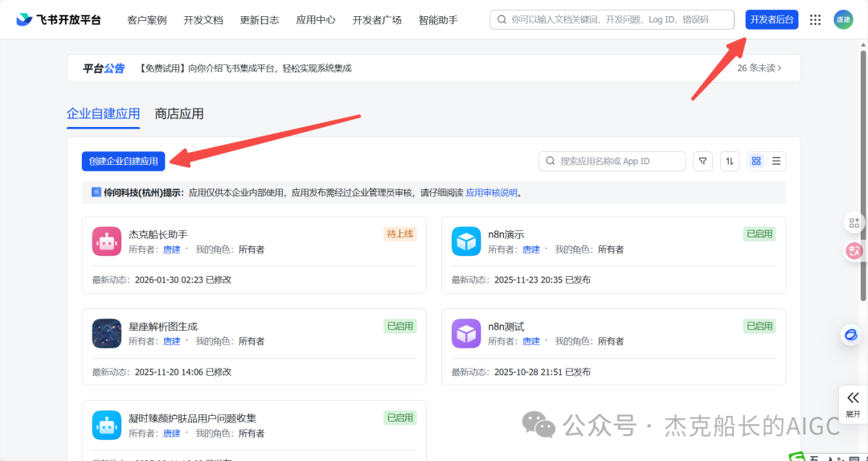
Task: Expand the side panel with 展开
Action: click(x=853, y=403)
